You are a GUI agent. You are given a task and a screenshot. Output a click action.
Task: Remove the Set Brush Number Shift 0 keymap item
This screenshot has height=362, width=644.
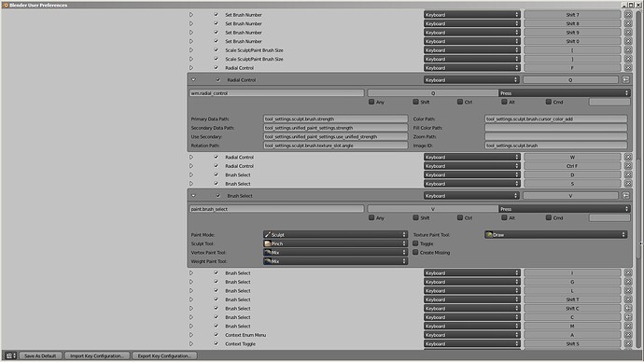[x=628, y=41]
